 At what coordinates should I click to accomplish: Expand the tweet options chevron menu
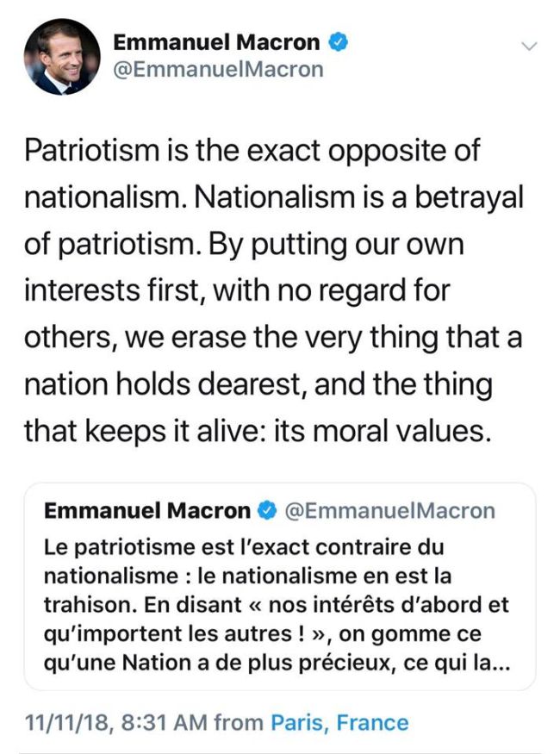coord(529,46)
